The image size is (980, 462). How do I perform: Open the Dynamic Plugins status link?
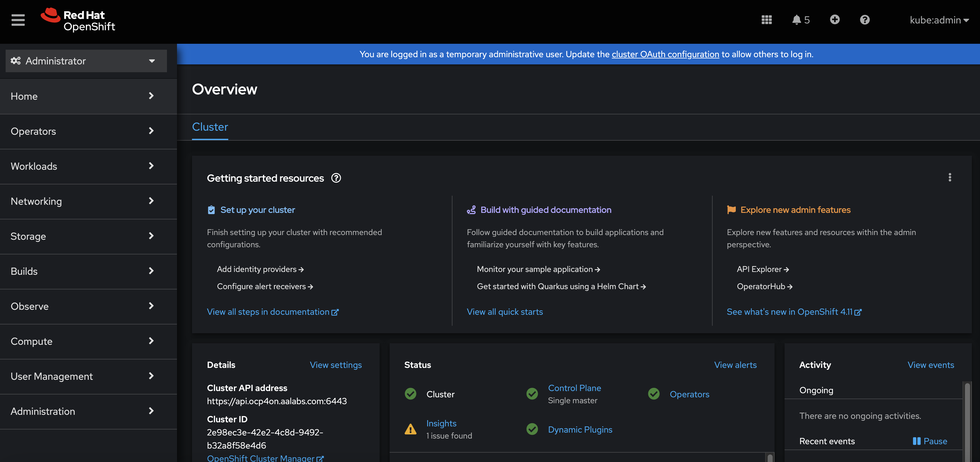point(580,429)
